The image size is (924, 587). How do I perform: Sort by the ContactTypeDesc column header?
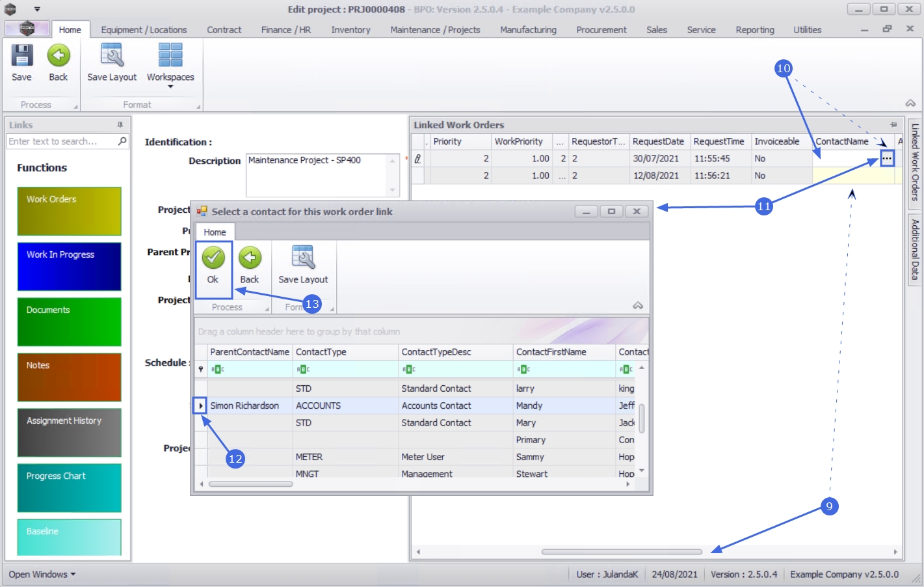(455, 352)
